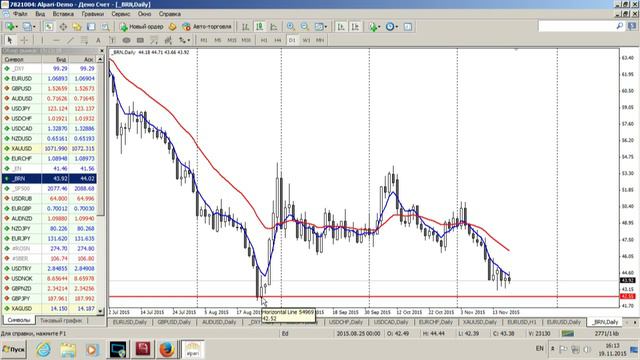Click in the toolbar search field
The image size is (640, 360).
click(x=577, y=27)
